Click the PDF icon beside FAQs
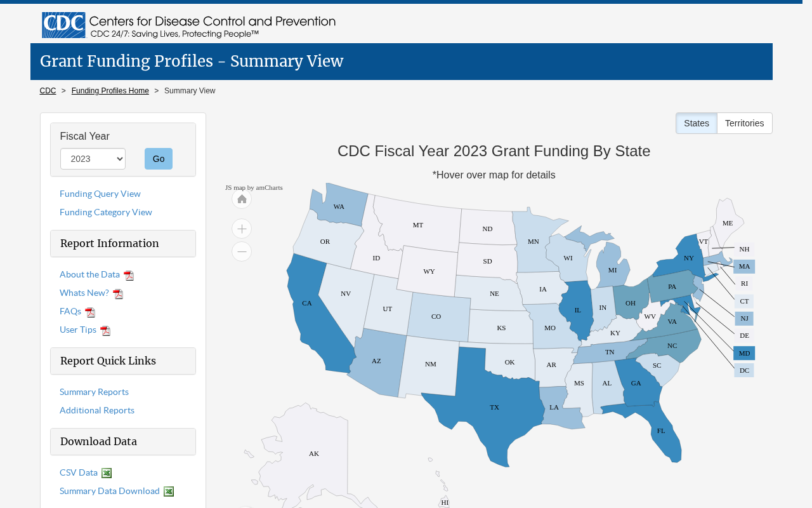812x508 pixels. coord(90,312)
